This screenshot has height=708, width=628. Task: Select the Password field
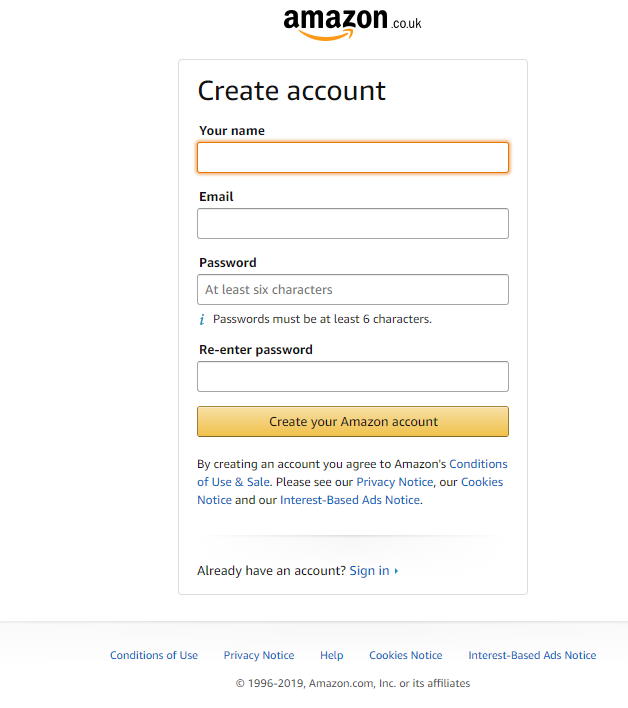click(x=353, y=289)
